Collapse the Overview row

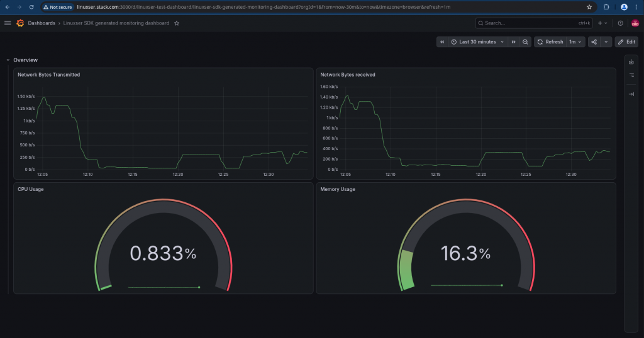pos(8,60)
